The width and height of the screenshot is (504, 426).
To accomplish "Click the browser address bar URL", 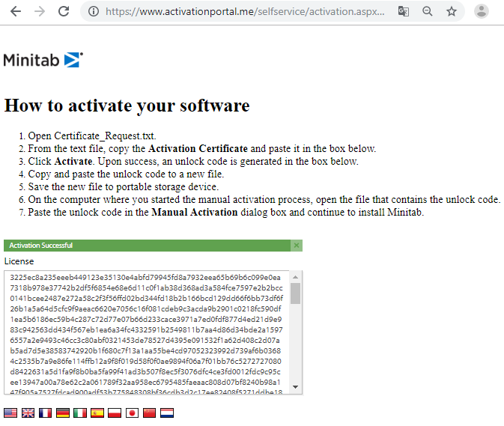I will pyautogui.click(x=245, y=11).
